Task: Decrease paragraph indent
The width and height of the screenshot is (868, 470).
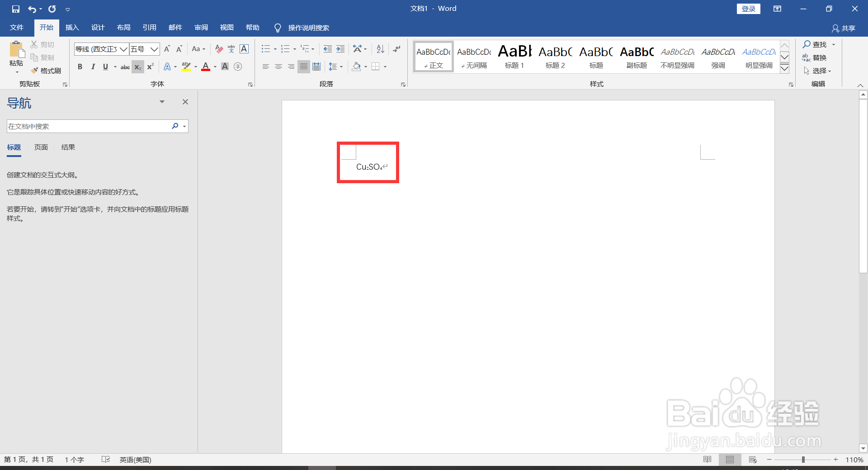Action: tap(328, 49)
